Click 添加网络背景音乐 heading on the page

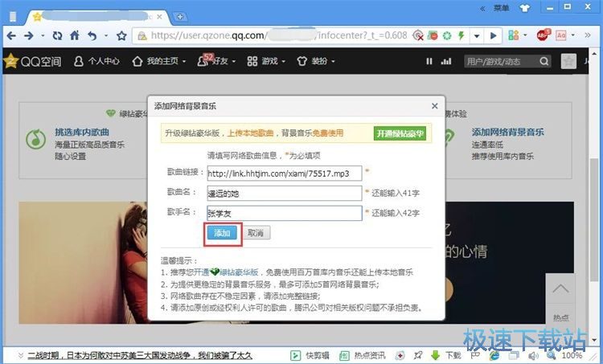pos(507,133)
